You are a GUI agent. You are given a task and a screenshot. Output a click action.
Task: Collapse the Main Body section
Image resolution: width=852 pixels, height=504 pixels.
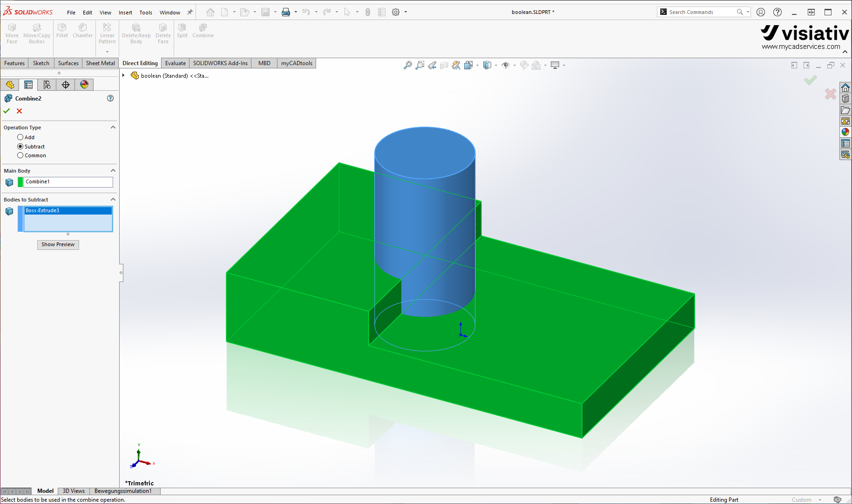tap(113, 170)
